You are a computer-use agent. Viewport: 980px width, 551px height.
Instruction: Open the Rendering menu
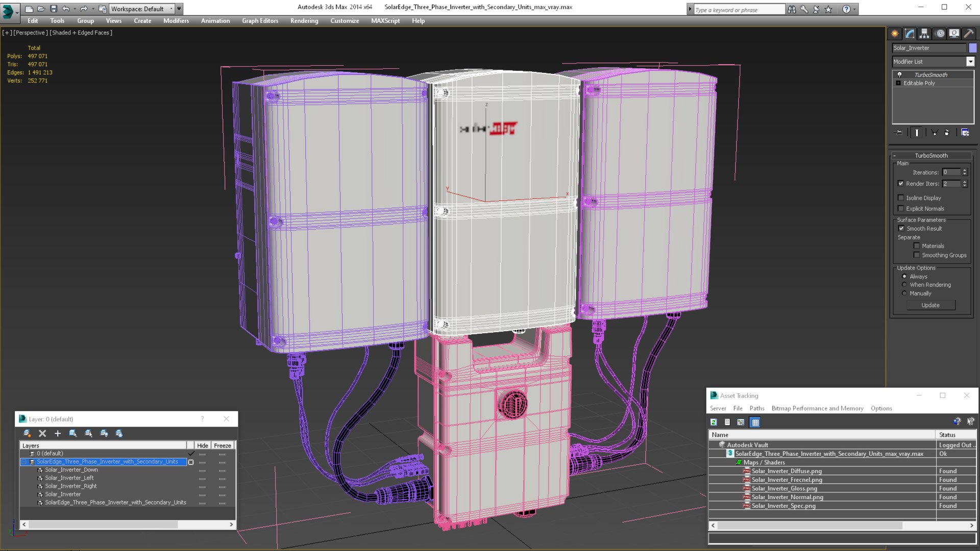(304, 21)
